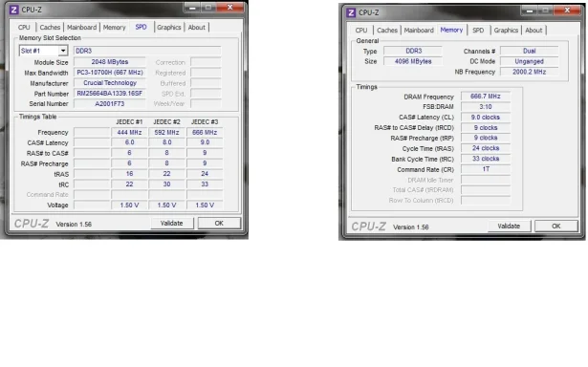
Task: Select Mainboard tab in left SPD window
Action: click(x=82, y=28)
